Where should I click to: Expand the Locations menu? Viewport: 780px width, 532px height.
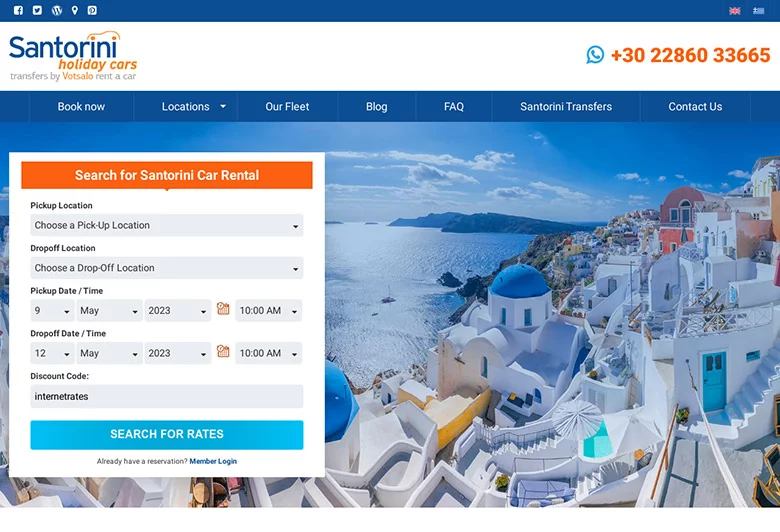[x=186, y=106]
